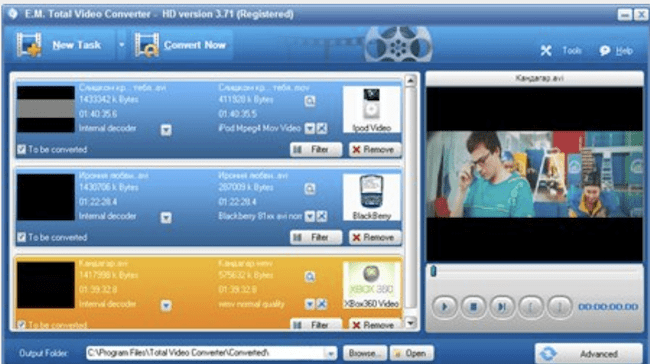Toggle To be converted for the XBox360 task

pos(22,325)
